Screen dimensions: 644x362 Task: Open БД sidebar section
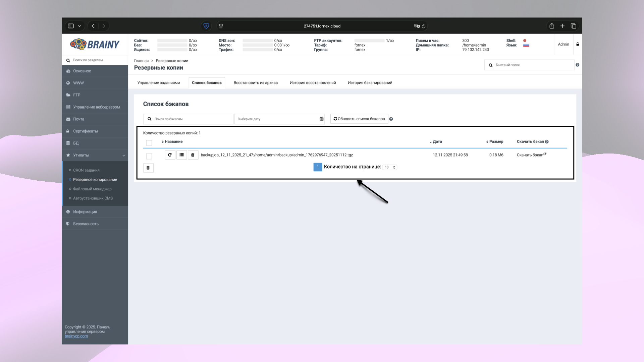coord(95,143)
